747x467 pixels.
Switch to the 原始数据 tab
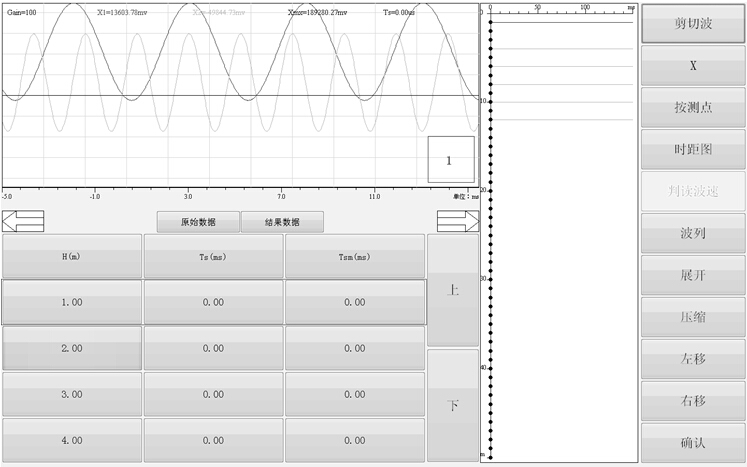pyautogui.click(x=197, y=222)
